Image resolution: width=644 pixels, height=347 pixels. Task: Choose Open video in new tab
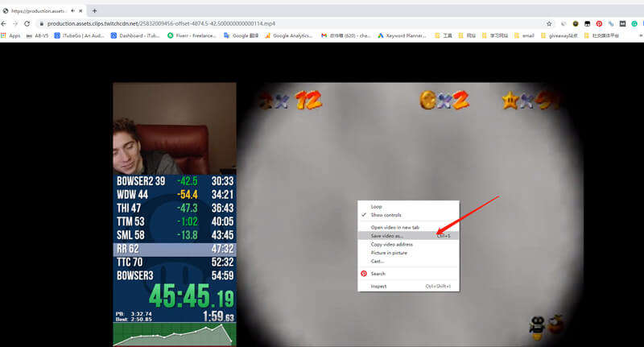(408, 227)
